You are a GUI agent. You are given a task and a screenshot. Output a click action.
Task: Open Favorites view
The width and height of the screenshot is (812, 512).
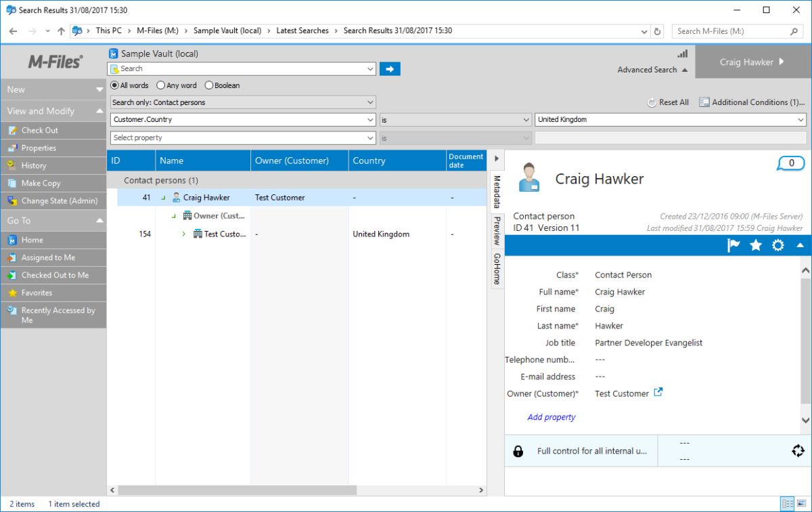[x=53, y=293]
